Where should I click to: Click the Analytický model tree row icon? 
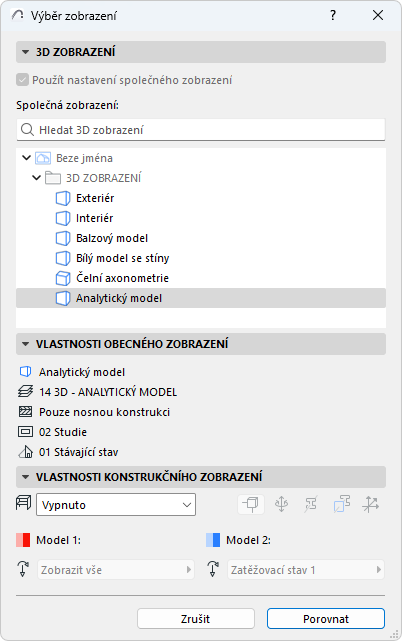pyautogui.click(x=63, y=298)
